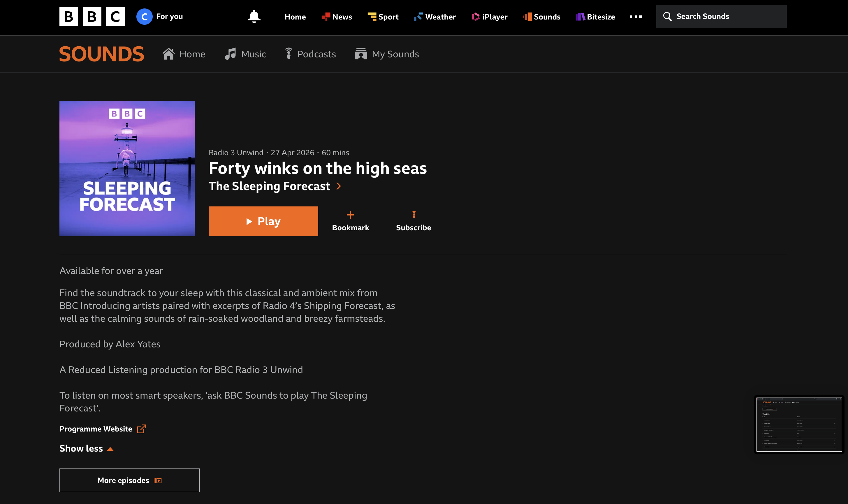Subscribe to The Sleeping Forecast

click(414, 221)
